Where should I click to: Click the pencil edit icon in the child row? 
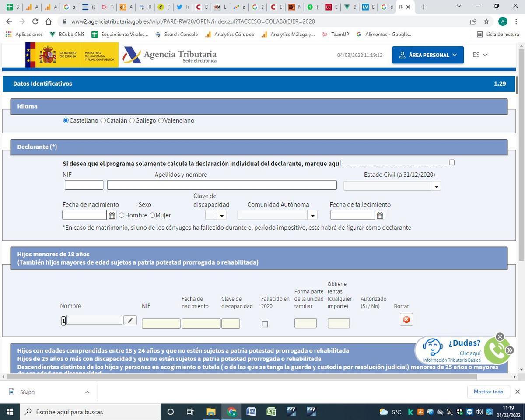coord(130,320)
